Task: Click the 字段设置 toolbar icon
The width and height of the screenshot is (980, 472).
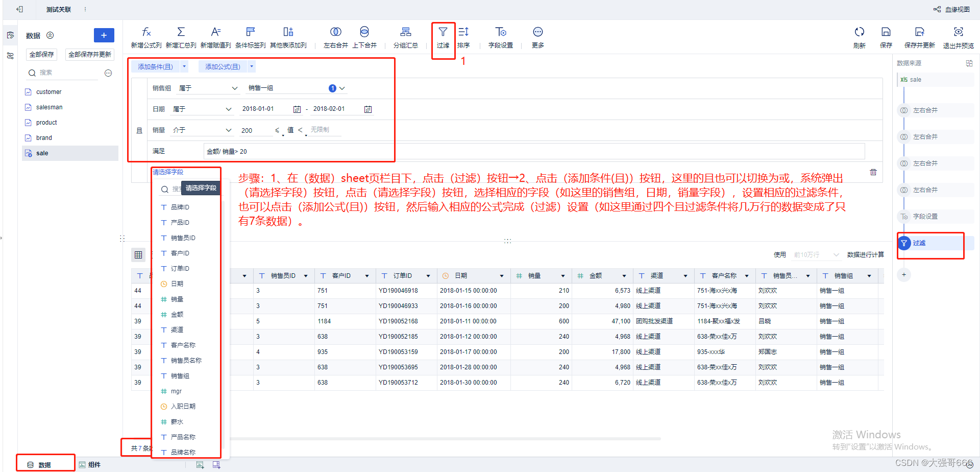Action: pos(501,32)
